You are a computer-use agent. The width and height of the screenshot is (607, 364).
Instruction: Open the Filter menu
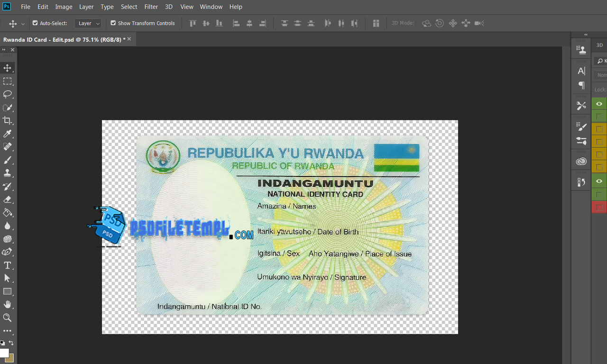[151, 7]
